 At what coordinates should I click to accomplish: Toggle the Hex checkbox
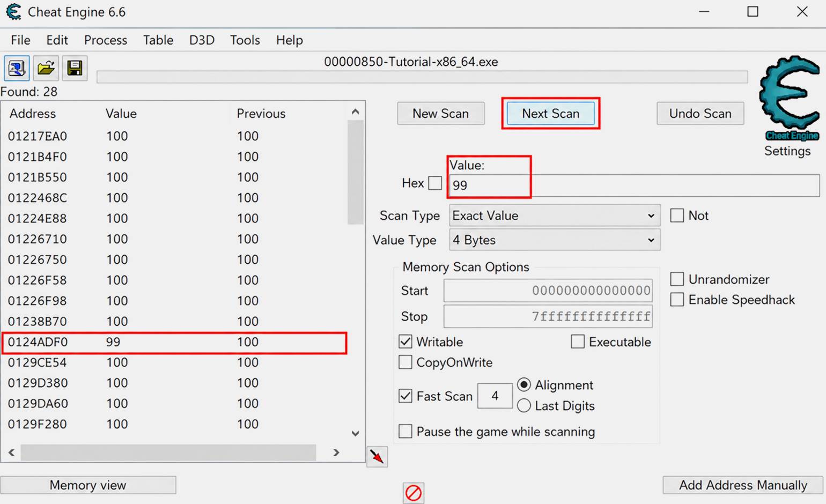click(x=435, y=183)
